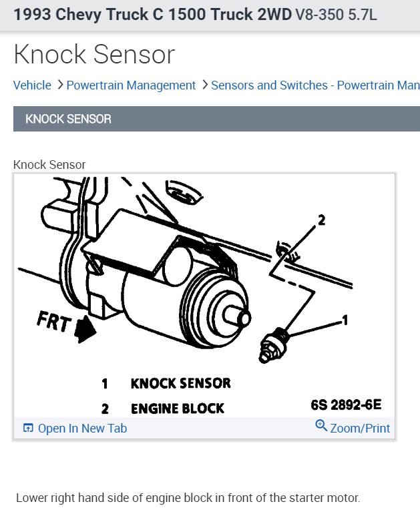
Task: Click the black FRT arrow in diagram
Action: click(x=85, y=328)
